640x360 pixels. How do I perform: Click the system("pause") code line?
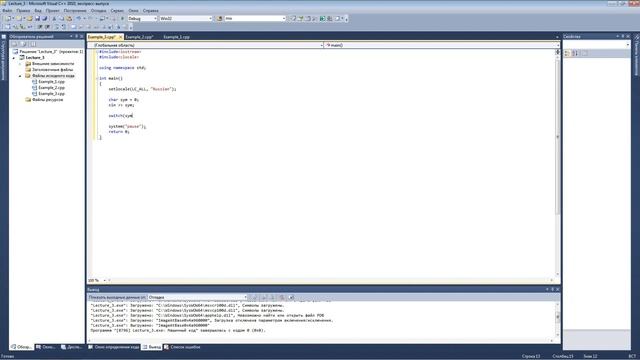(127, 126)
